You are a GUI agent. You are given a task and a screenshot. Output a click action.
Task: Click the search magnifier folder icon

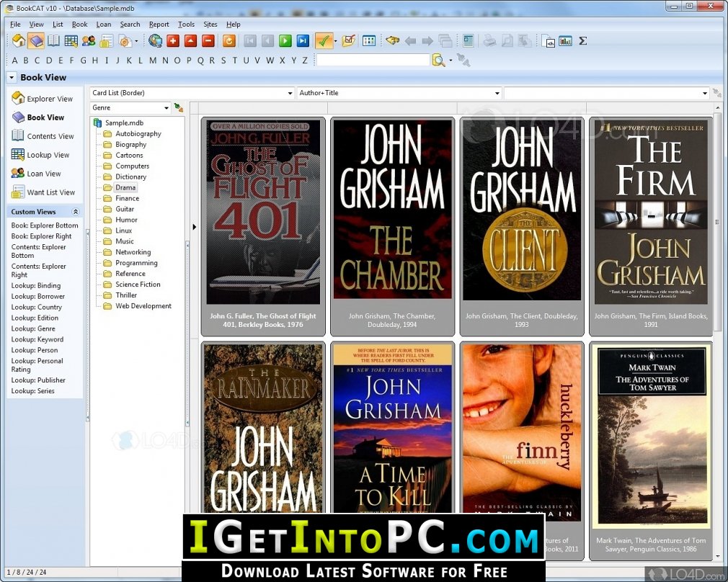pos(438,60)
